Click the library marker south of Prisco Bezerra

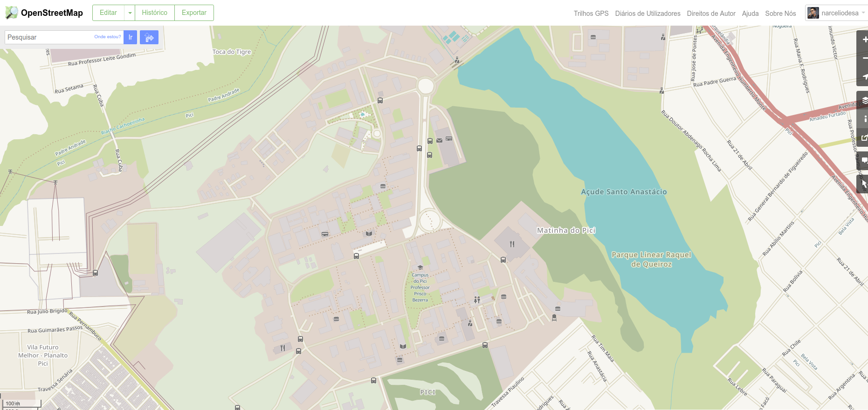(x=403, y=347)
